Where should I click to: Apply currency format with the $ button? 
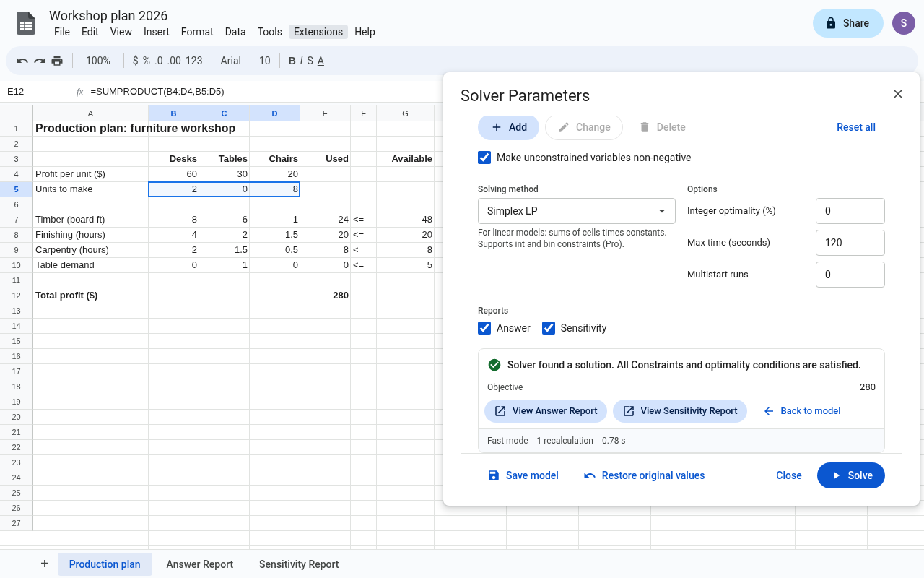click(x=135, y=61)
